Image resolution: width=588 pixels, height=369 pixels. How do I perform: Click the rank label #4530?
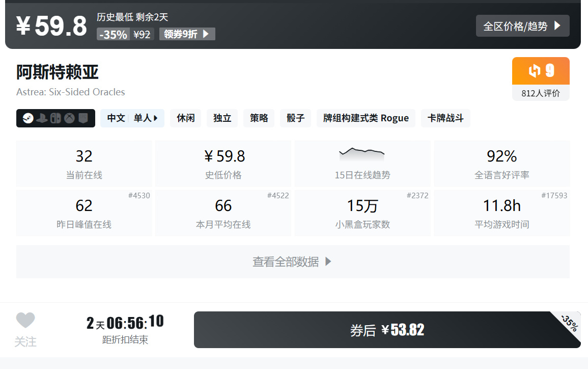[x=139, y=196]
